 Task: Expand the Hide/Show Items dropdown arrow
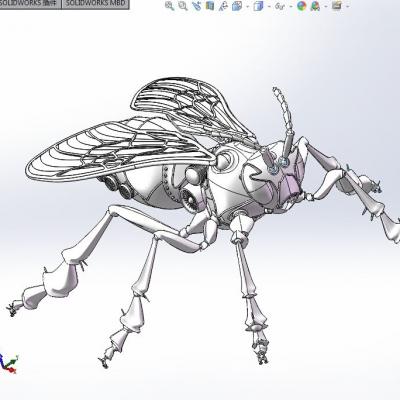[291, 6]
